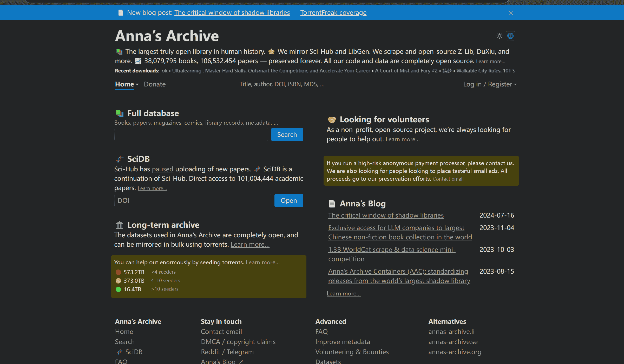Viewport: 624px width, 364px height.
Task: Open the Improve metadata link
Action: point(343,342)
